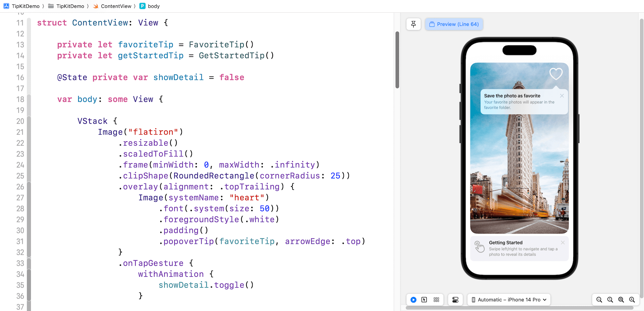Tap the heart icon on the photo
This screenshot has height=311, width=644.
coord(555,74)
